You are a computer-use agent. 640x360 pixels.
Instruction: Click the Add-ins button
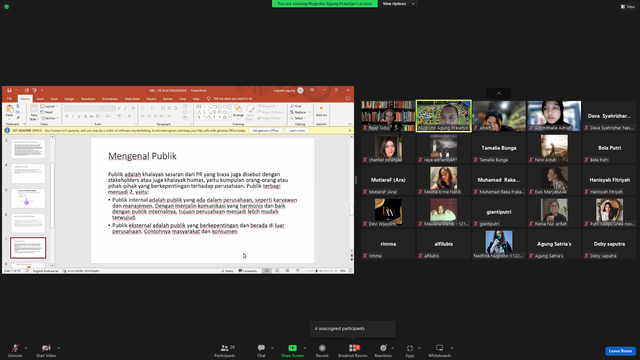[321, 111]
